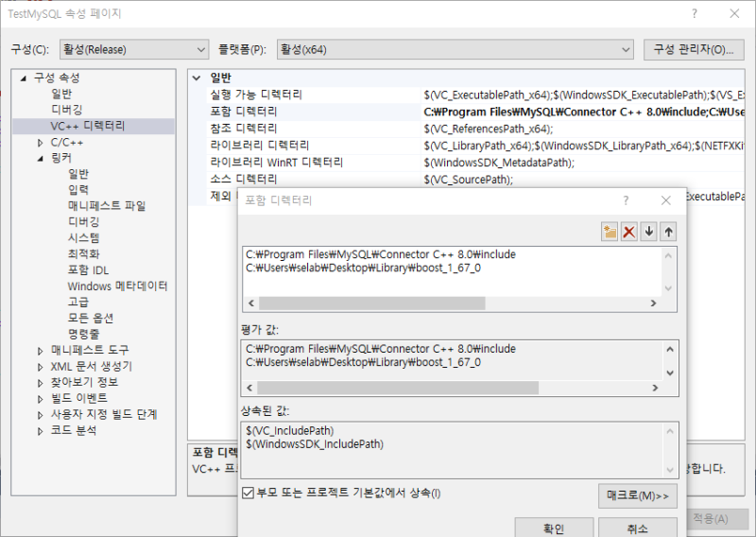Click $(VC_IncludePath) in inherited values
Viewport: 756px width, 537px height.
(290, 430)
